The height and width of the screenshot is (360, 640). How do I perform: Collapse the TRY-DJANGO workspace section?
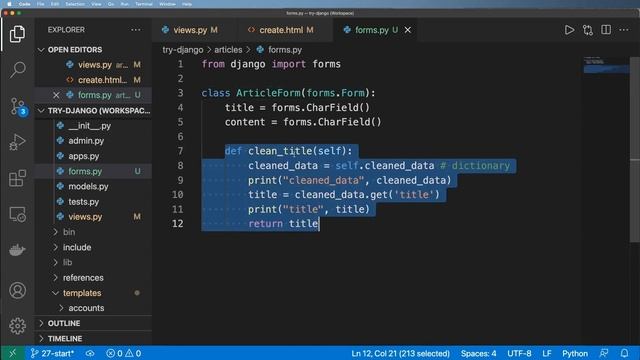93,111
